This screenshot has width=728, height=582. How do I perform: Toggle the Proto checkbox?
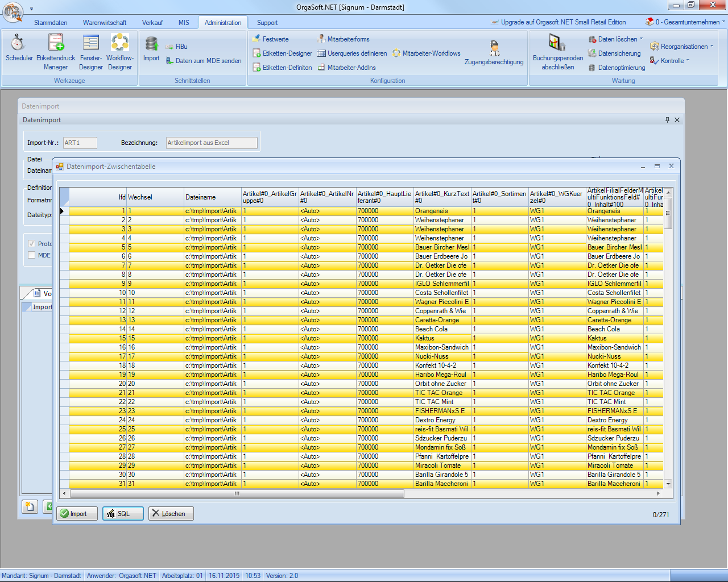(x=32, y=244)
